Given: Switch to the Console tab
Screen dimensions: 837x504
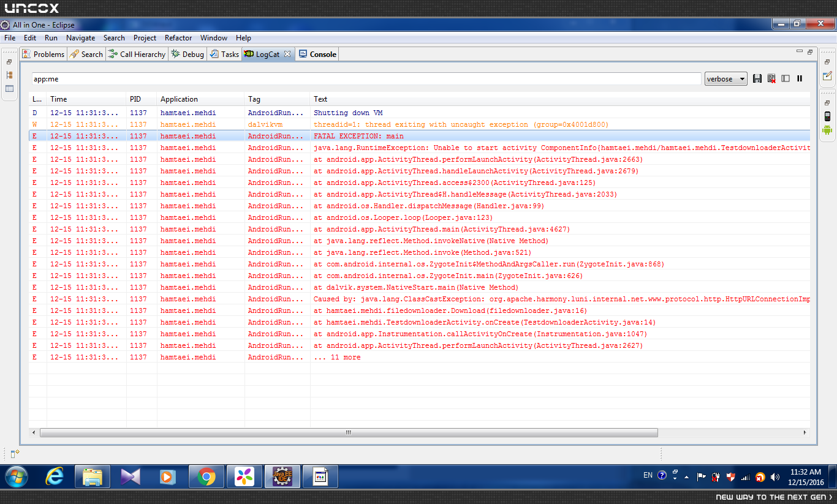Looking at the screenshot, I should click(317, 54).
